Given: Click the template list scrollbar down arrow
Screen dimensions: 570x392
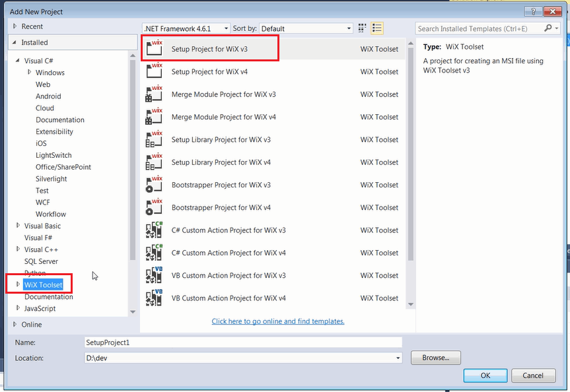Looking at the screenshot, I should [x=411, y=304].
